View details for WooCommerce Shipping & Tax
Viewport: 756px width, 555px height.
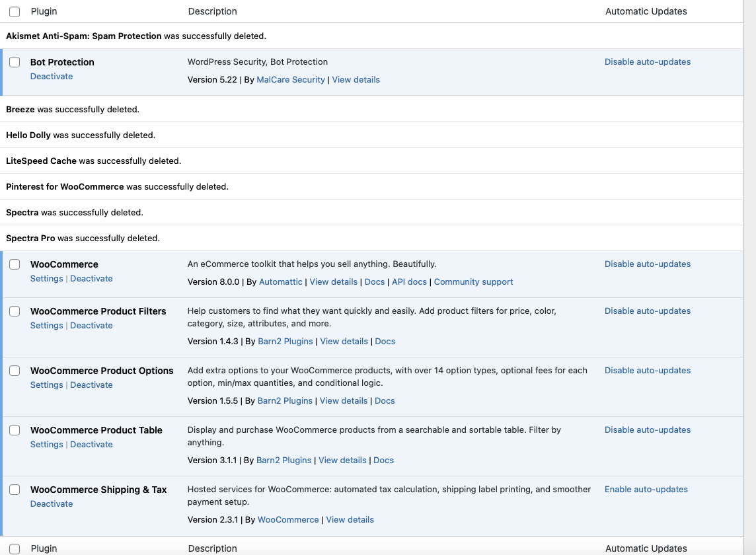[x=350, y=519]
